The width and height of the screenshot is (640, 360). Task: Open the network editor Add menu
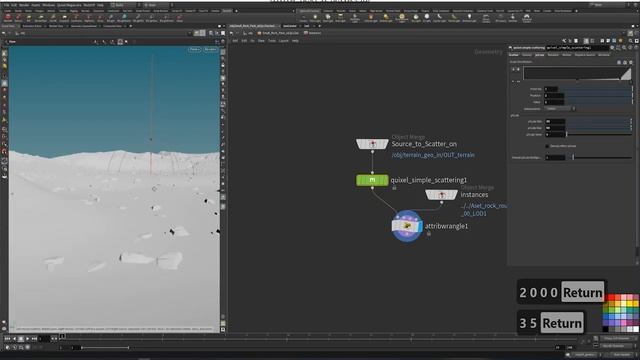[x=235, y=41]
